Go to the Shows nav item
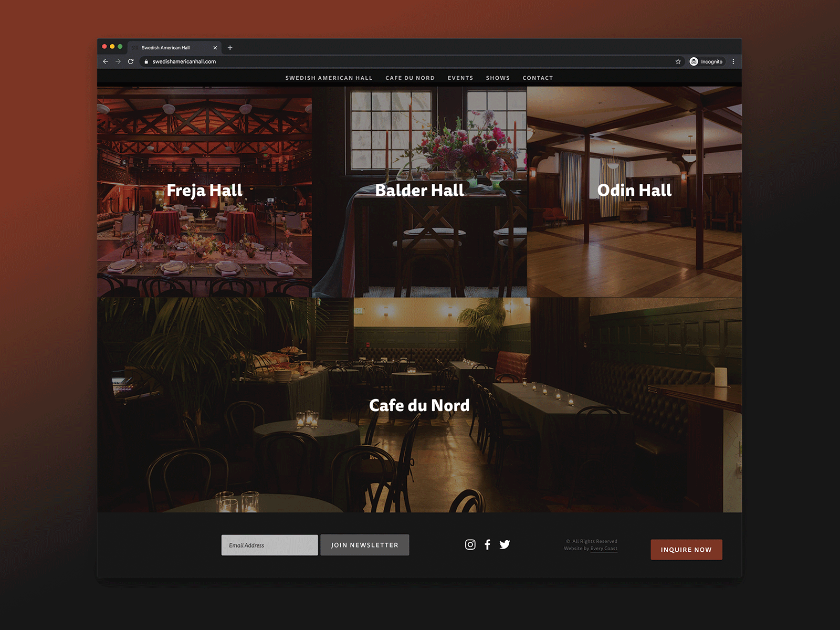This screenshot has height=630, width=840. tap(498, 78)
